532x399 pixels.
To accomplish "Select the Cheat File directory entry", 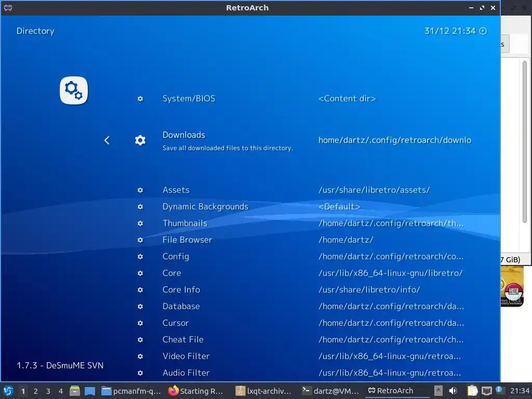I will coord(183,340).
